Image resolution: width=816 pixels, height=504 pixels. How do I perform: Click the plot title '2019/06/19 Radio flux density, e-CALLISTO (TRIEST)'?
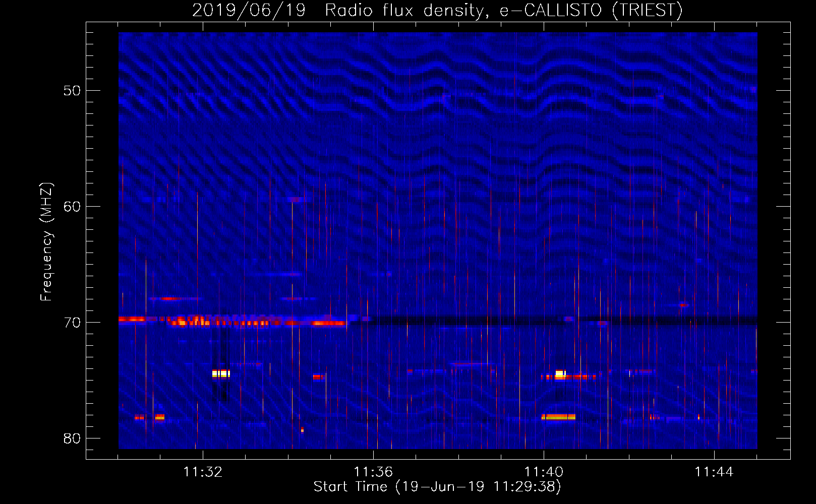tap(437, 10)
